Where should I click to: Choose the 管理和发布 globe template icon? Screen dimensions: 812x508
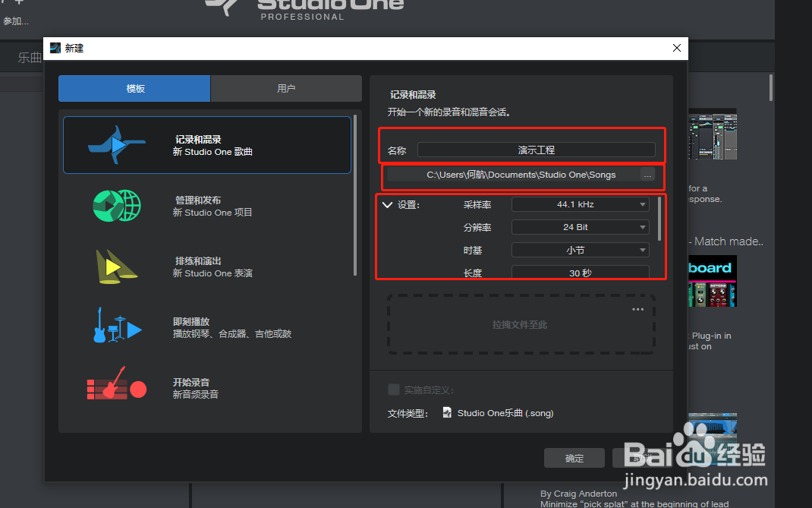coord(117,206)
